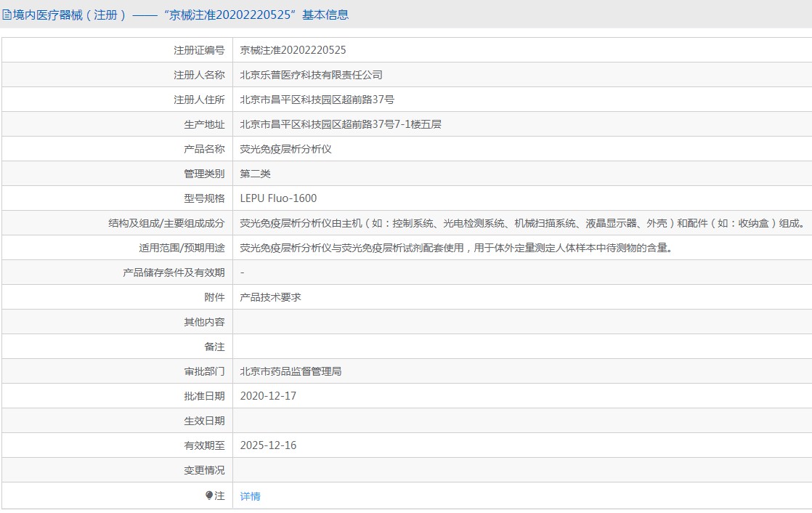Screen dimensions: 812x513
Task: Click the 注 label next to lightbulb
Action: [x=219, y=496]
